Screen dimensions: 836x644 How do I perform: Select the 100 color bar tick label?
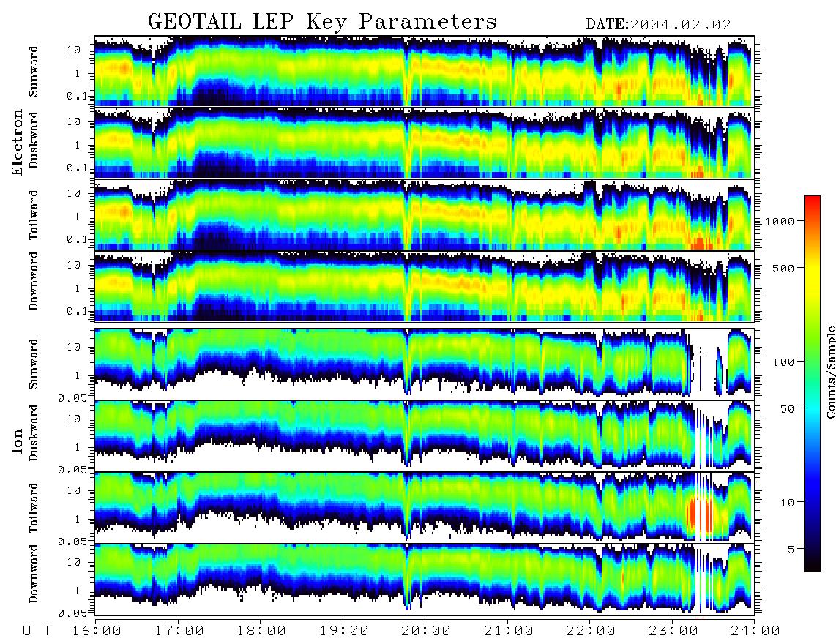tap(784, 362)
